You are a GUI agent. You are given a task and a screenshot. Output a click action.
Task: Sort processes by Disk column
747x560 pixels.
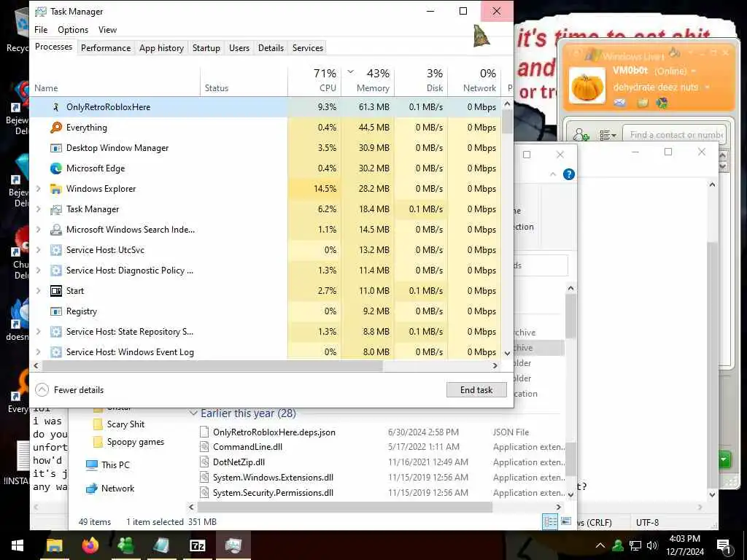pos(421,81)
